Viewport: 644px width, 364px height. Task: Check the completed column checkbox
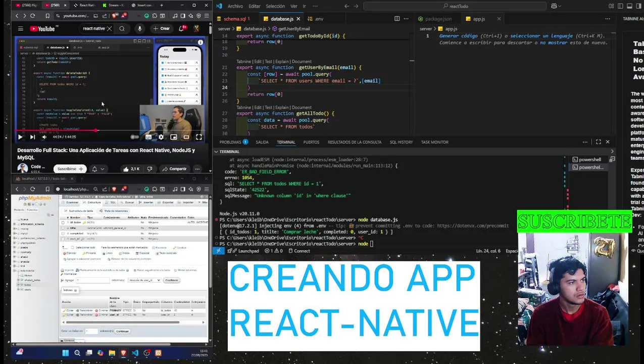click(x=63, y=234)
